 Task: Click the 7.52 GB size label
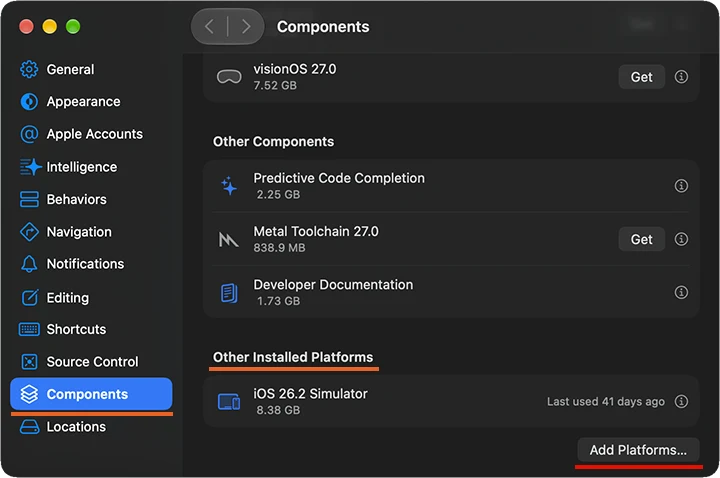pos(275,85)
